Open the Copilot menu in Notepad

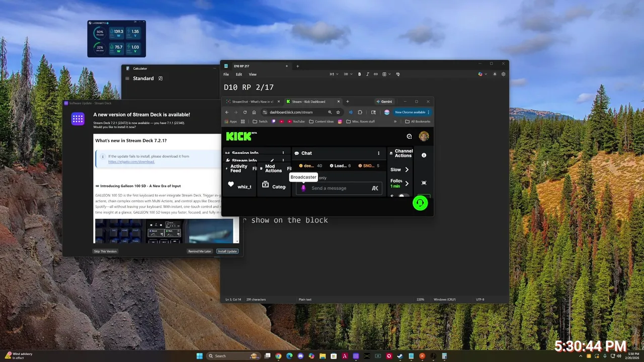click(481, 74)
